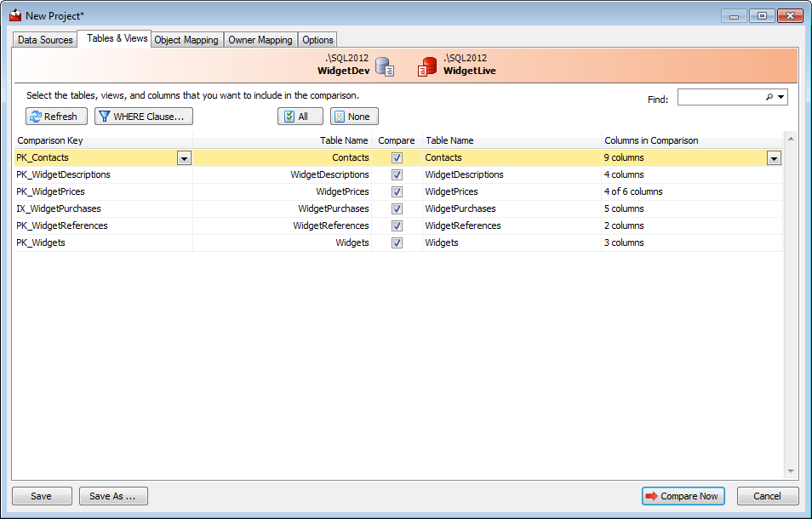Deselect all tables with the None button
Screen dimensions: 812x519
click(x=354, y=117)
